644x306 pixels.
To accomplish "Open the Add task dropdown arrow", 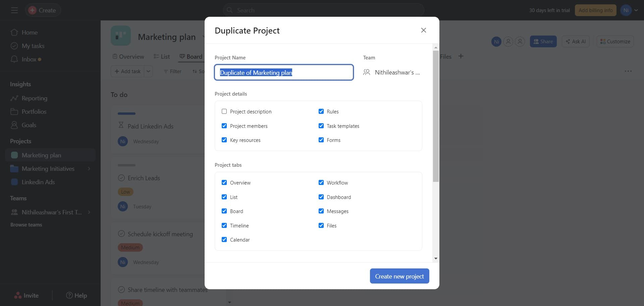I will [x=149, y=71].
